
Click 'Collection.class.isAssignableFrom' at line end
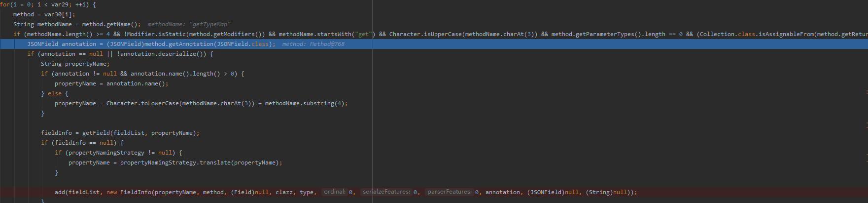pyautogui.click(x=757, y=34)
